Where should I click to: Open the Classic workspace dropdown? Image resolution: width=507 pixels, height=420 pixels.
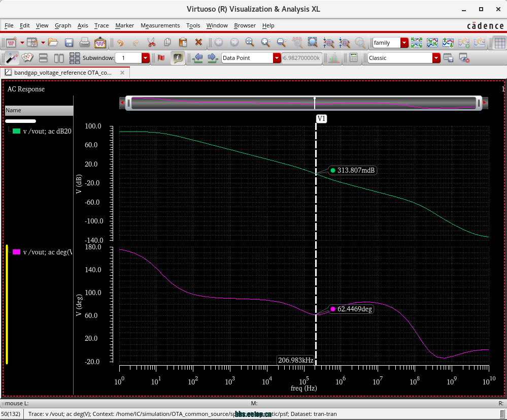pos(436,58)
